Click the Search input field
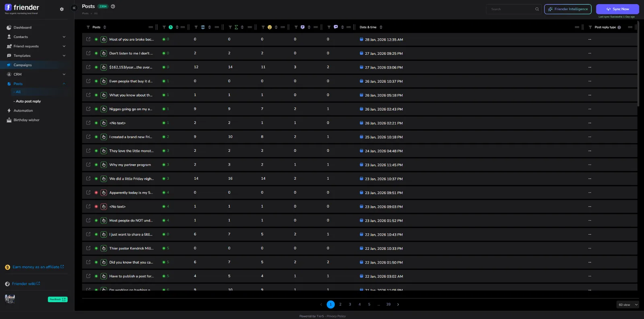The image size is (644, 319). click(x=513, y=9)
